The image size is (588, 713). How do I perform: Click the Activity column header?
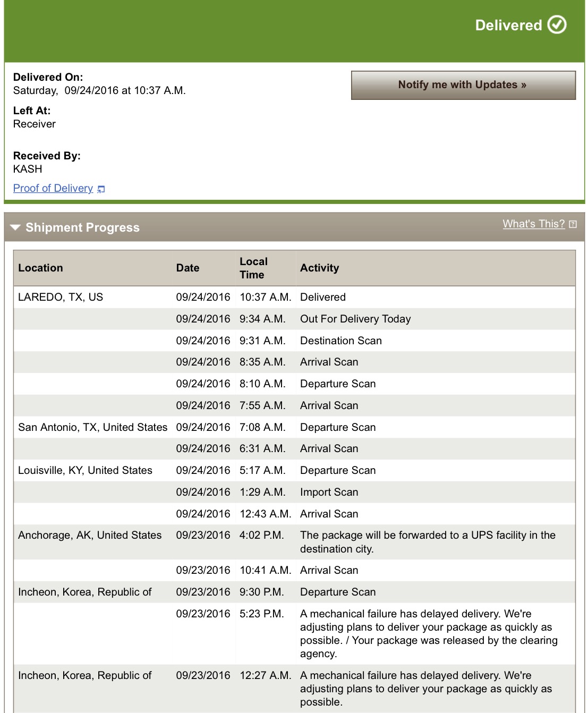point(319,268)
